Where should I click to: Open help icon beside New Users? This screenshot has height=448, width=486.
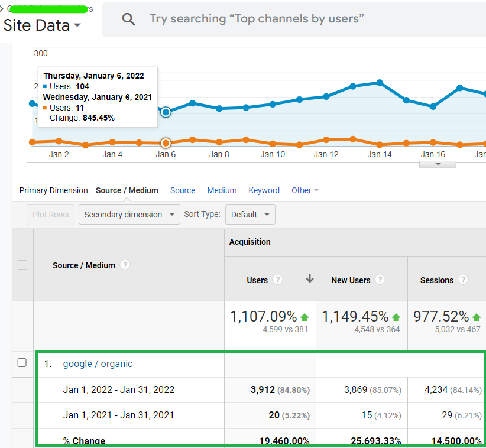380,280
